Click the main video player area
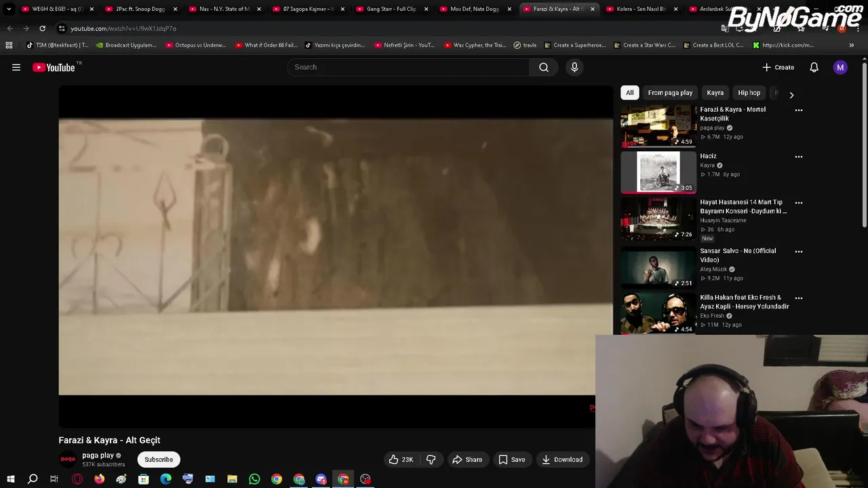Image resolution: width=868 pixels, height=488 pixels. coord(336,256)
